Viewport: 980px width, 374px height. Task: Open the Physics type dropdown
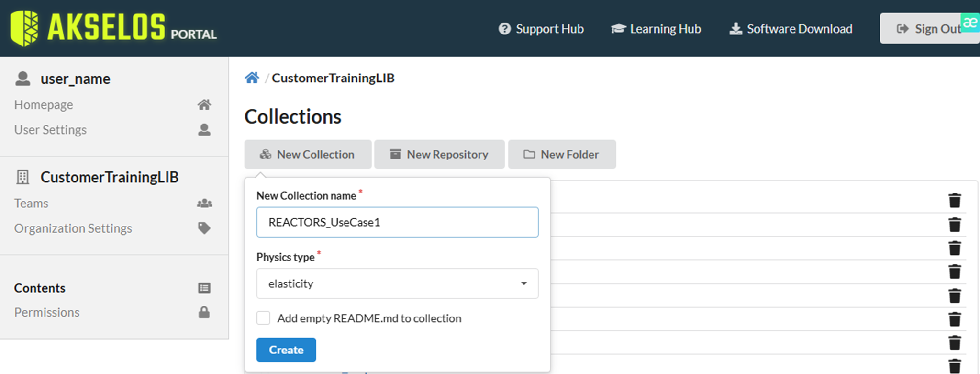coord(397,283)
